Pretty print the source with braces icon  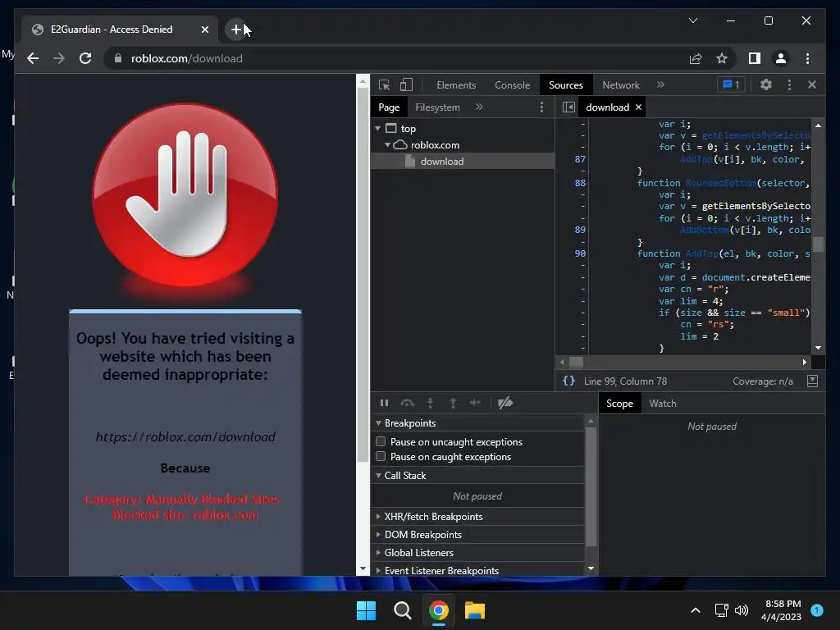pos(568,381)
